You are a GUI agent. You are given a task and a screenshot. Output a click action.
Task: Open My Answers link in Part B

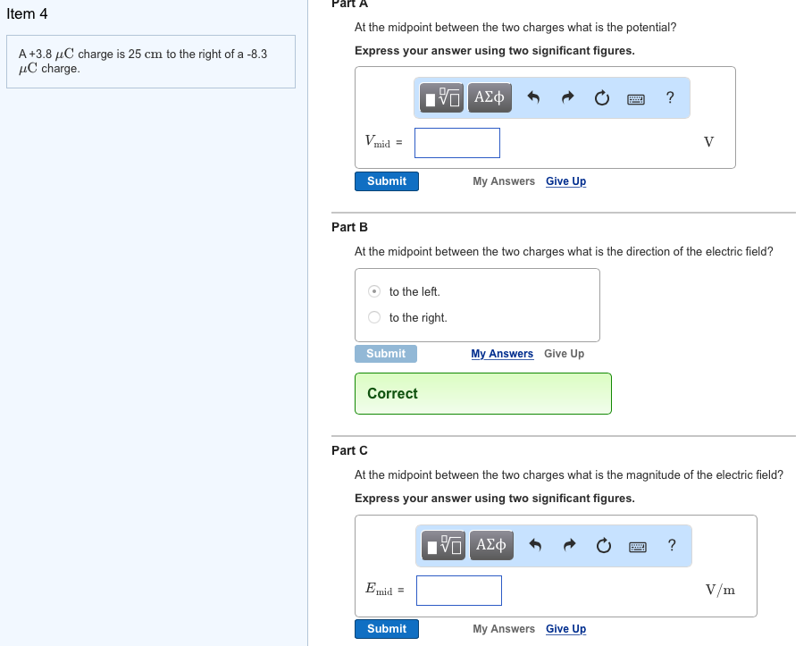(502, 354)
